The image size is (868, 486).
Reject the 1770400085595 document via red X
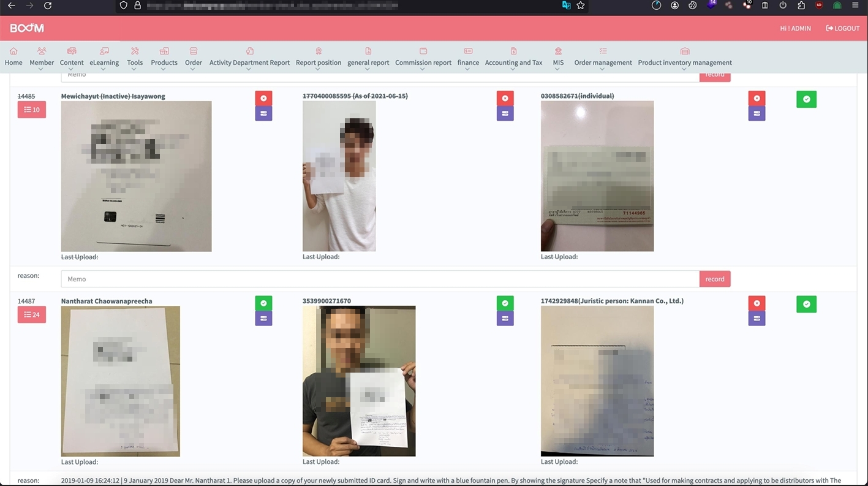505,98
